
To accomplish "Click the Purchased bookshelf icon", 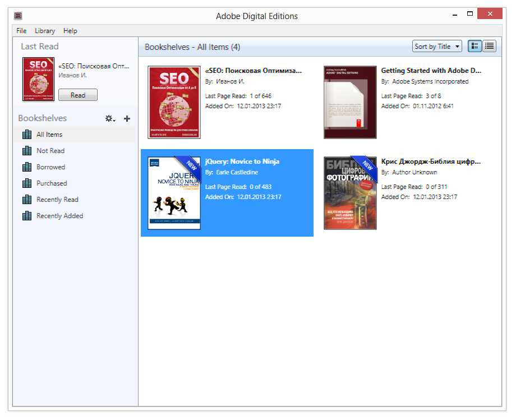I will [x=27, y=183].
